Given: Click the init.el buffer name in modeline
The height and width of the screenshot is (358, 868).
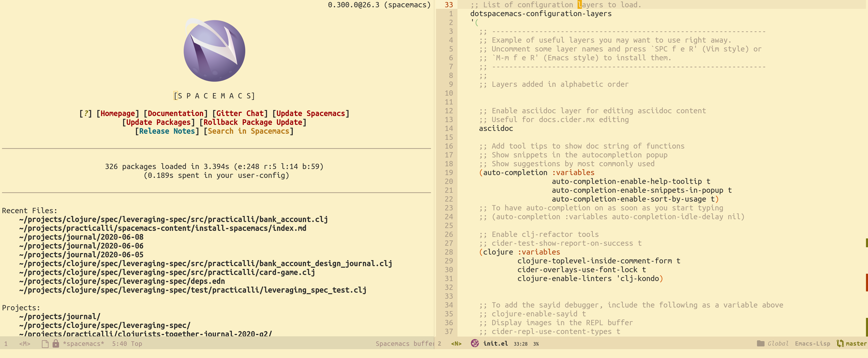Looking at the screenshot, I should 495,344.
